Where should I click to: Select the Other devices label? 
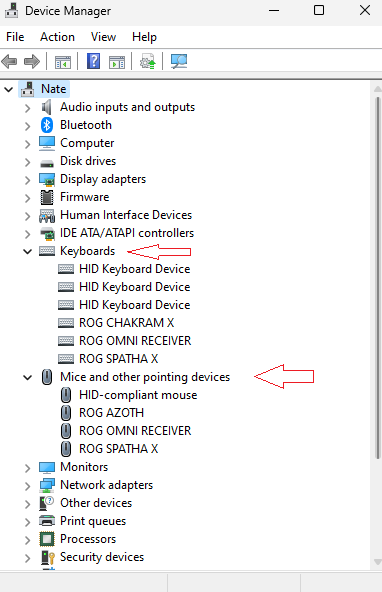tap(96, 503)
